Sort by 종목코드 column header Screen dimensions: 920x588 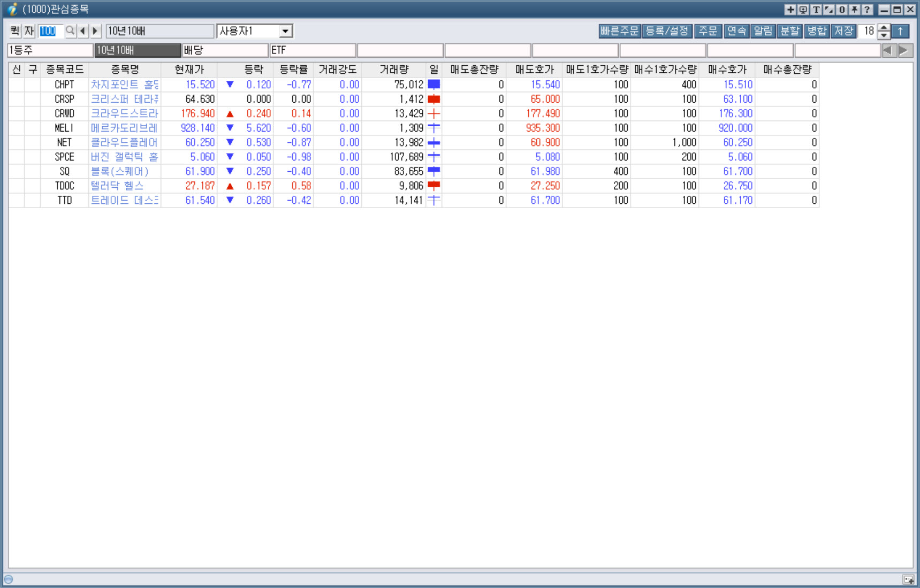click(65, 70)
